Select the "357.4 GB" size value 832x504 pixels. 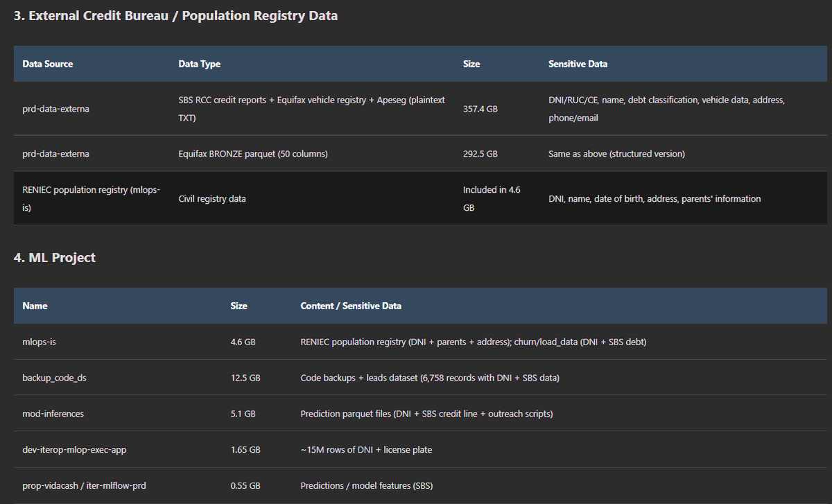pyautogui.click(x=480, y=109)
